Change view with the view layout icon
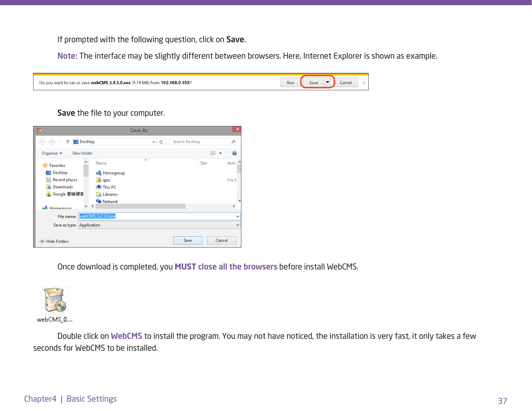 pos(213,153)
